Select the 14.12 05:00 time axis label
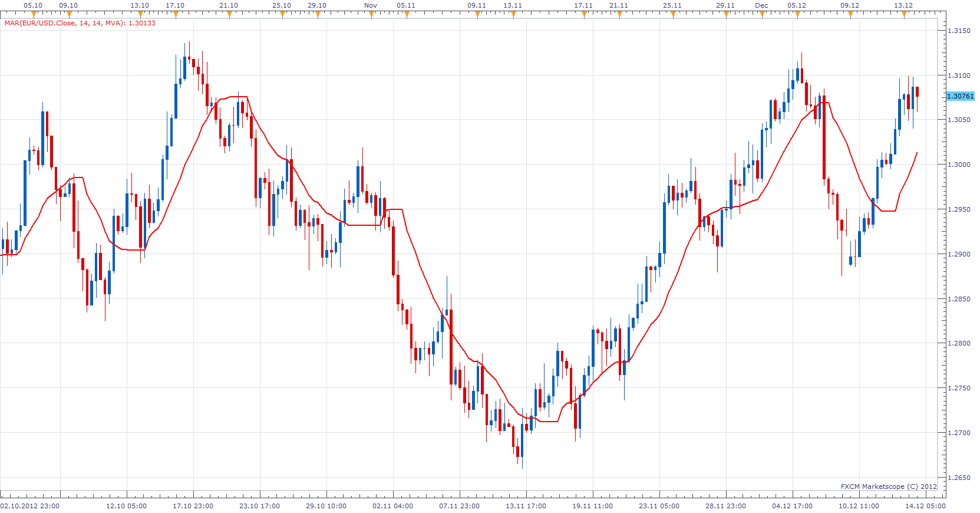Image resolution: width=980 pixels, height=513 pixels. tap(926, 506)
